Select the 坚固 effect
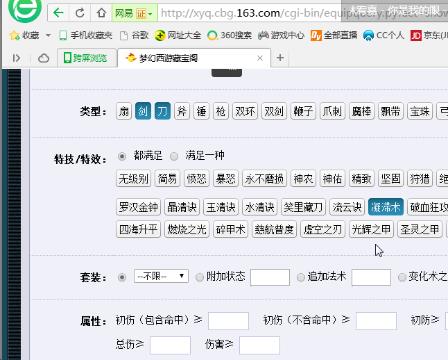Viewport: 448px width, 360px height. [391, 179]
